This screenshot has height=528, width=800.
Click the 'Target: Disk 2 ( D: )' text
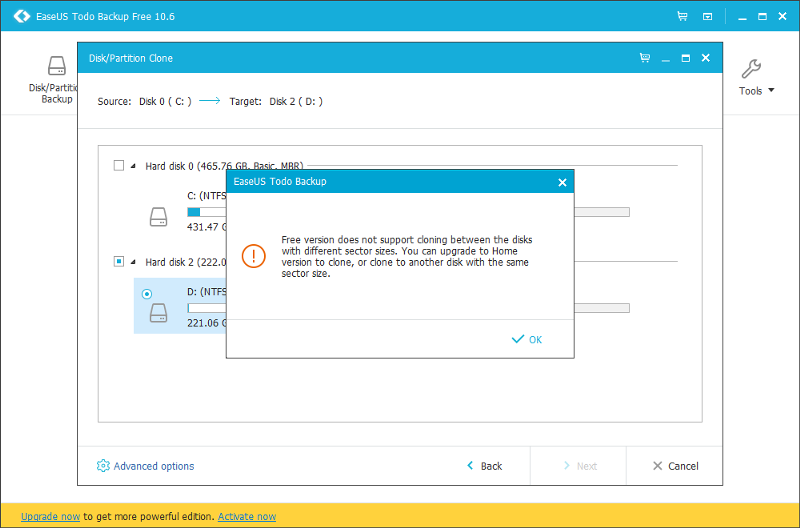coord(276,101)
